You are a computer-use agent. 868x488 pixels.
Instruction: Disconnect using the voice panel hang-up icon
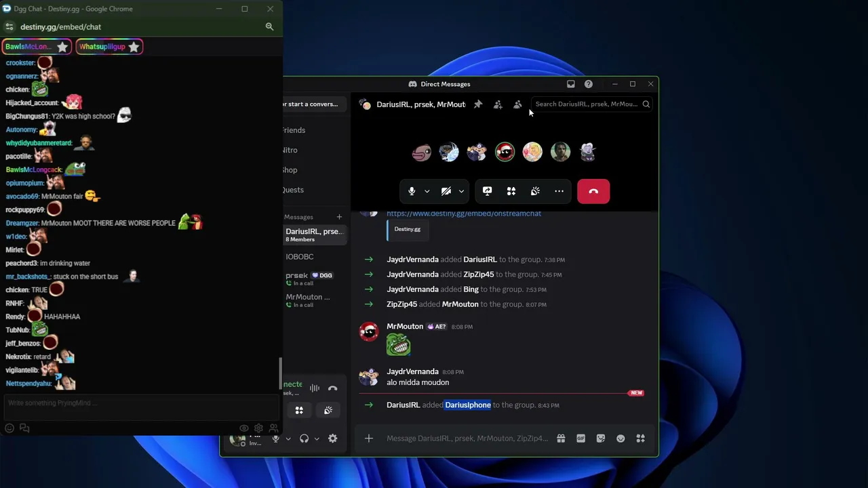(x=332, y=388)
